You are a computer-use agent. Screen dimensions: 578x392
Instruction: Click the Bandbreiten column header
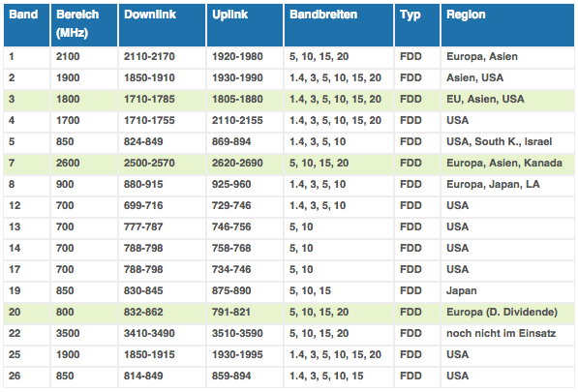[339, 25]
